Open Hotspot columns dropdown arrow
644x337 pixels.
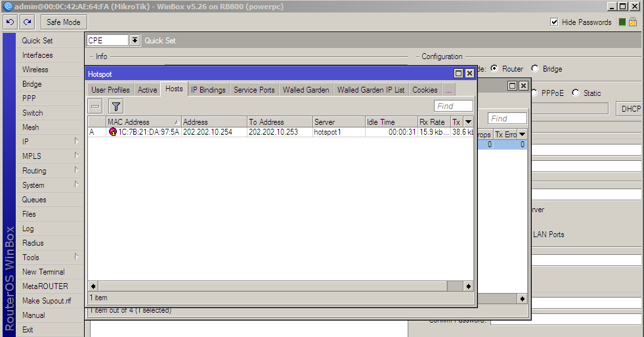[x=468, y=122]
